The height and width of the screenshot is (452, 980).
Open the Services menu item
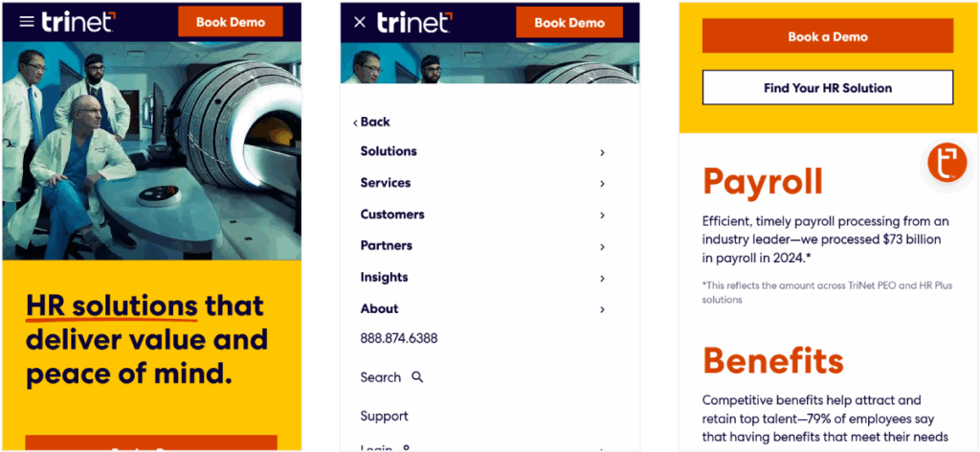point(385,183)
